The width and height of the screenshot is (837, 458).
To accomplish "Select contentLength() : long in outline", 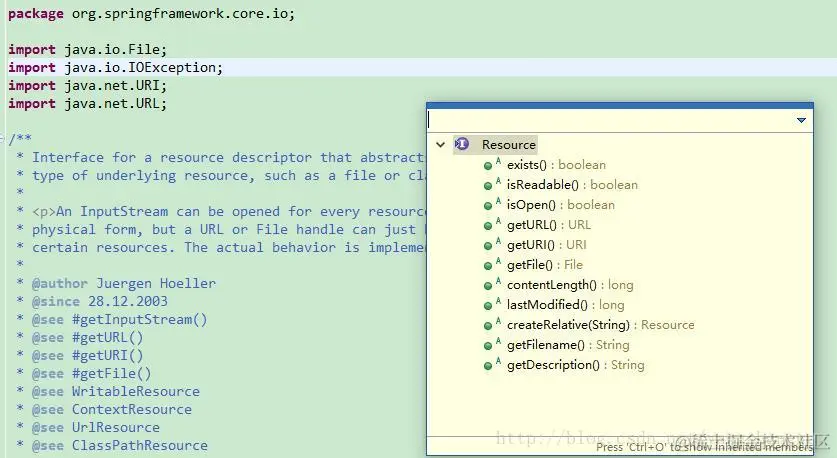I will pyautogui.click(x=570, y=285).
